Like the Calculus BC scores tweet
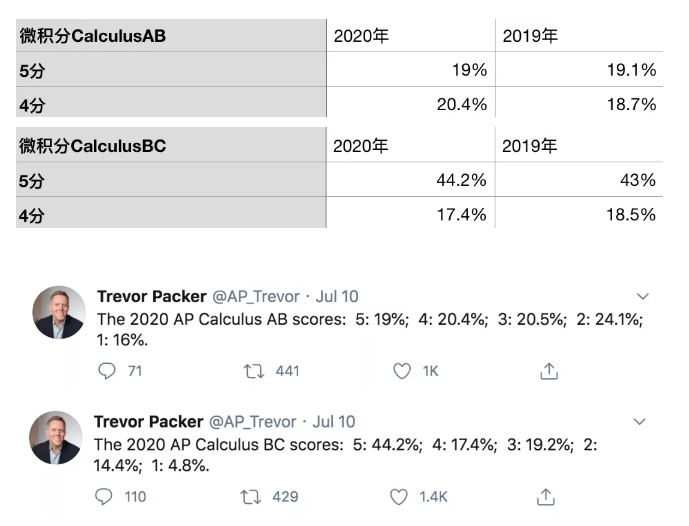Viewport: 689px width, 526px height. (399, 497)
